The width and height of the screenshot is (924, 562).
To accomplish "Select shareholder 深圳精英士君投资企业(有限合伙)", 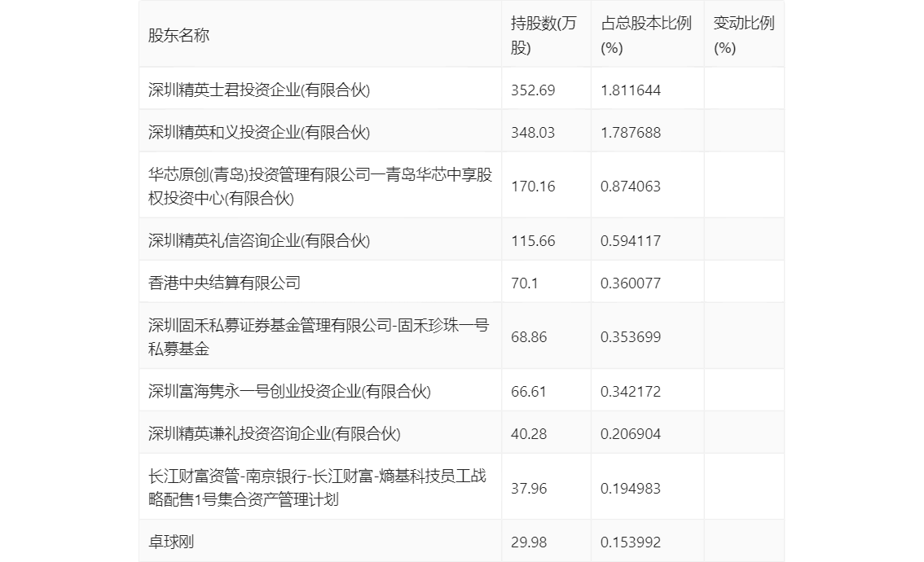I will [x=259, y=90].
